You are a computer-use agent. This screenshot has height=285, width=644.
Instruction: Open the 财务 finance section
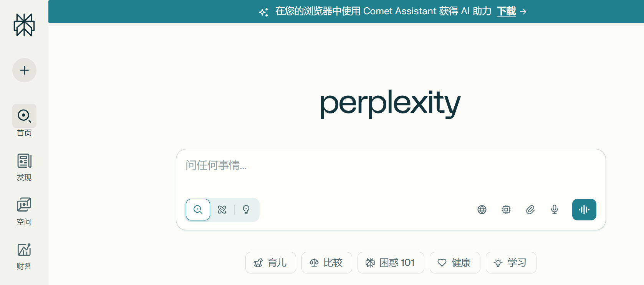24,251
